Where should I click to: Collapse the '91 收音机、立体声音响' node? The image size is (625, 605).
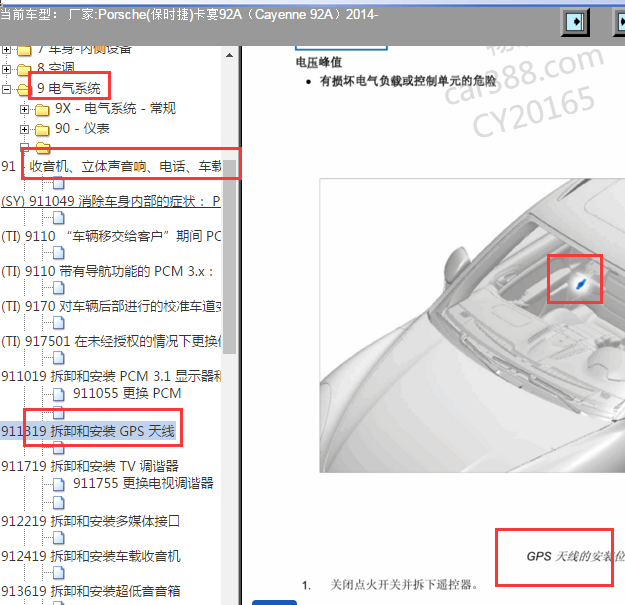pyautogui.click(x=24, y=147)
